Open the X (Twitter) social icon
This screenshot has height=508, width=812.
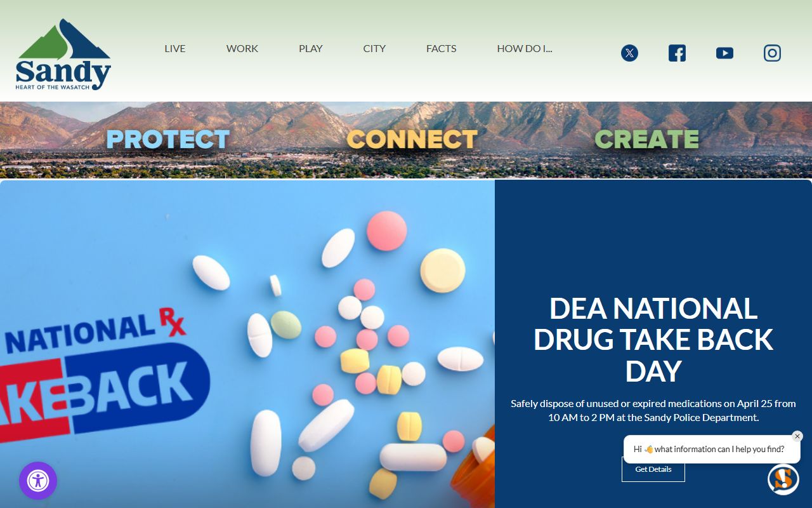[x=629, y=53]
